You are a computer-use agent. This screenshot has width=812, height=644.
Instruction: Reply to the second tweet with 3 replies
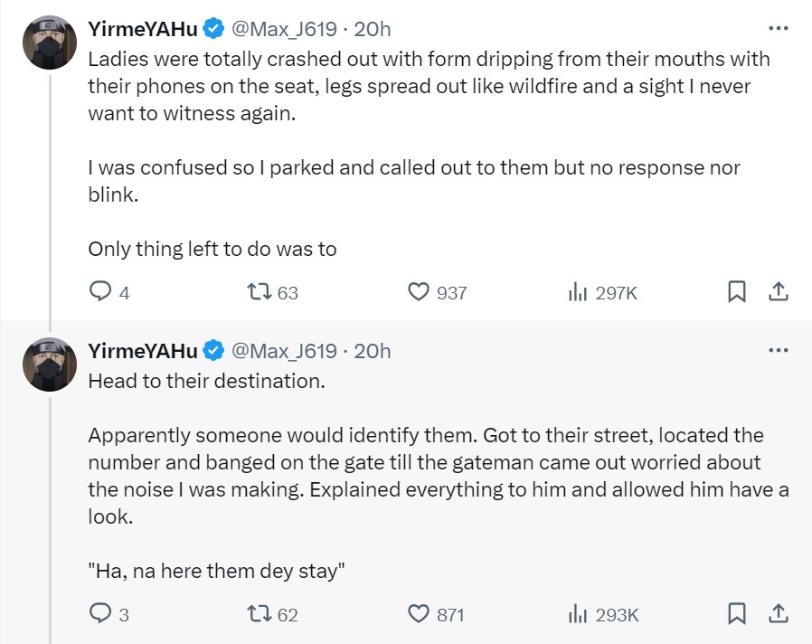tap(100, 614)
